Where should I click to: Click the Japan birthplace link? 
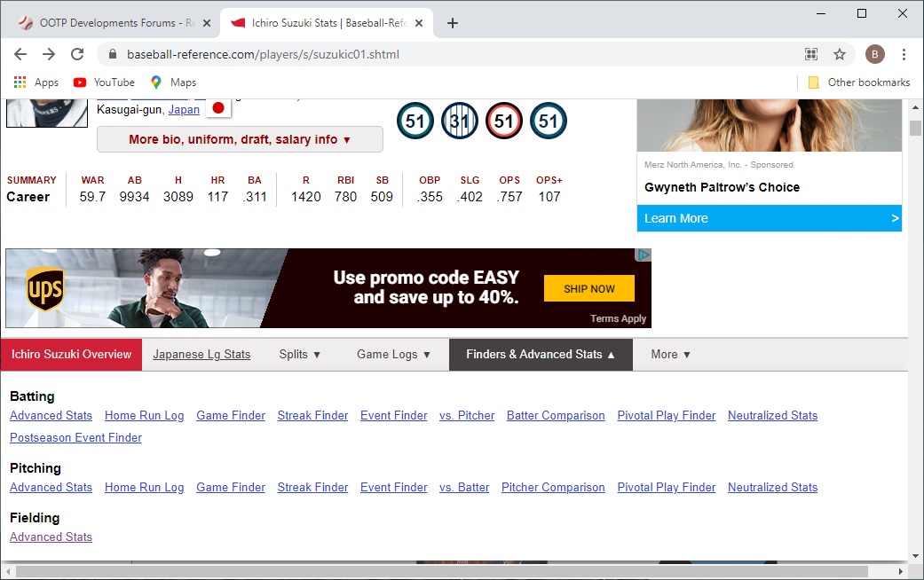(x=184, y=109)
